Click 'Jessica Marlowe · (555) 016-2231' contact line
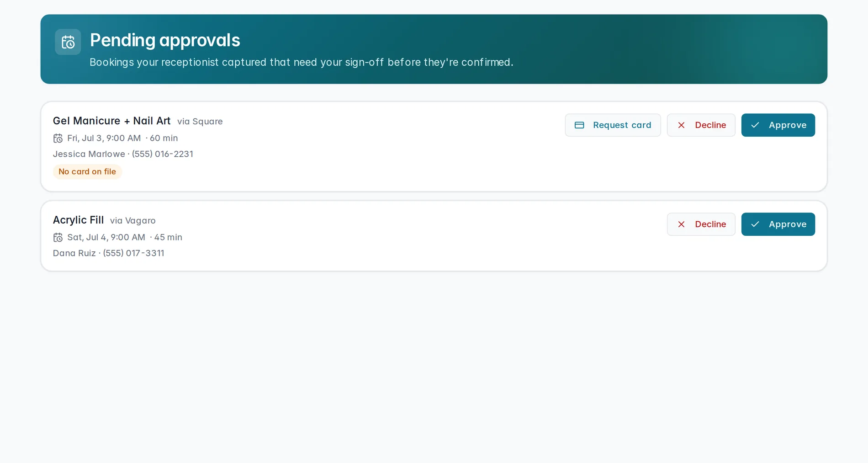 (123, 154)
